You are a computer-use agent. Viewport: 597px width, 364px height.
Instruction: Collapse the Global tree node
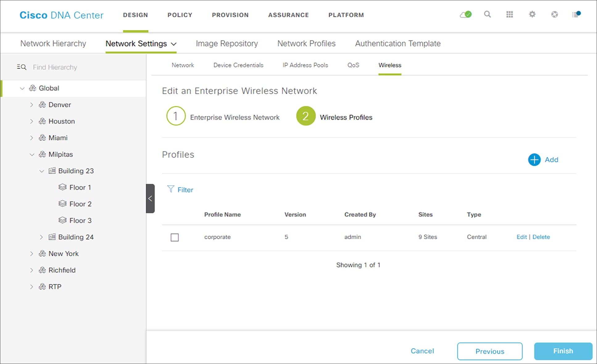click(22, 89)
